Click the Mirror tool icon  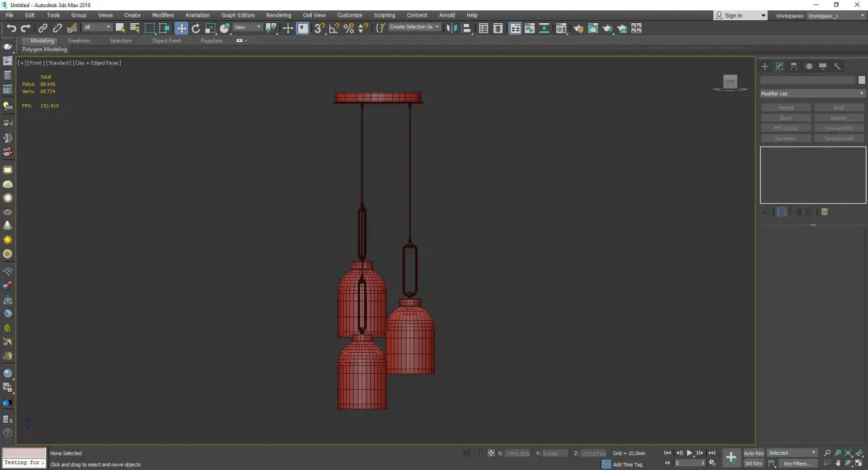click(x=452, y=28)
